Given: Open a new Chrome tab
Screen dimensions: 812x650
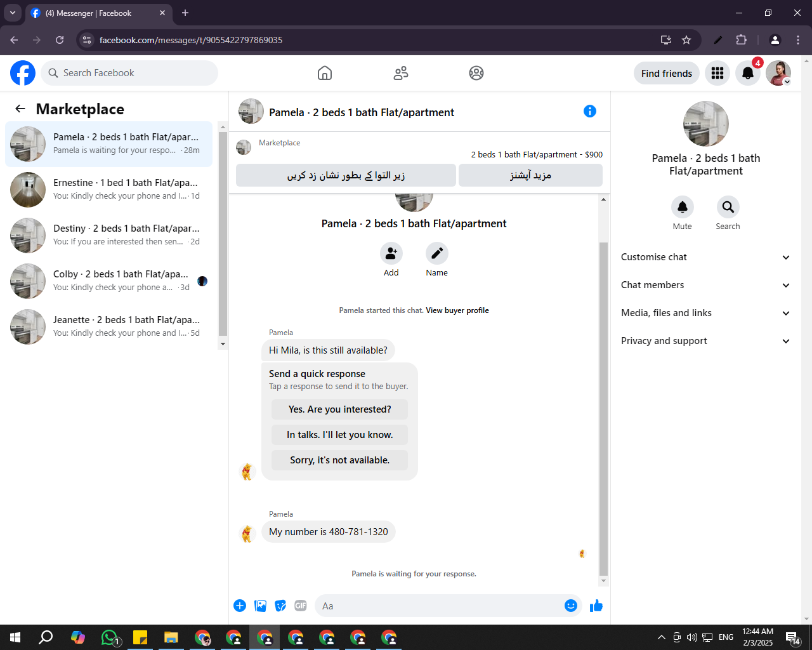Looking at the screenshot, I should pos(185,13).
